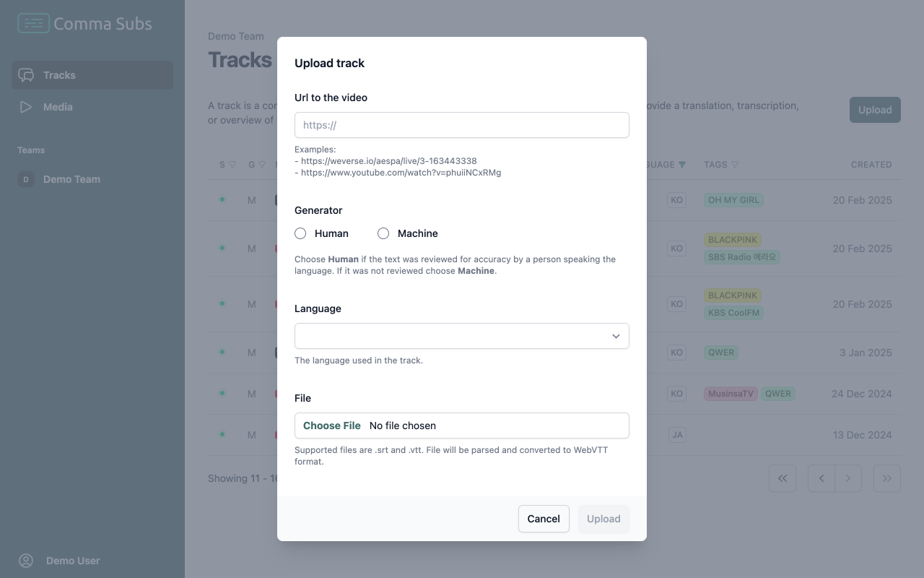Click the Comma Subs logo icon
The image size is (924, 578).
[33, 24]
